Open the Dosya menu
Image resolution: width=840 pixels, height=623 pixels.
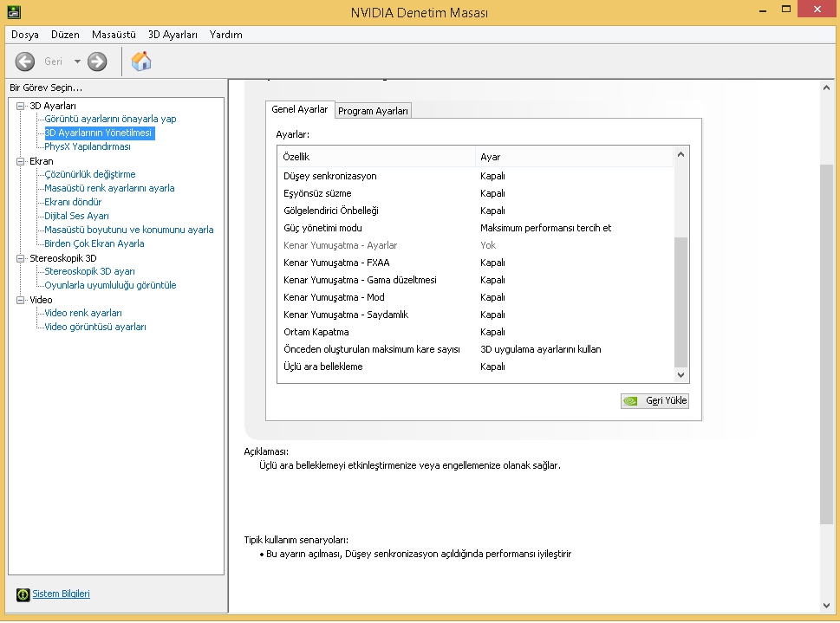[x=24, y=35]
